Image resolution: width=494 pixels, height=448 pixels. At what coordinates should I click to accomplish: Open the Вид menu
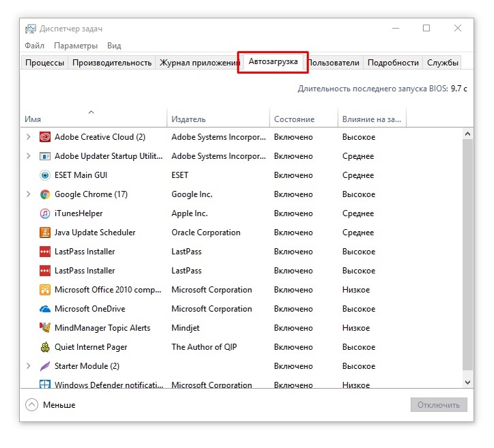coord(114,46)
